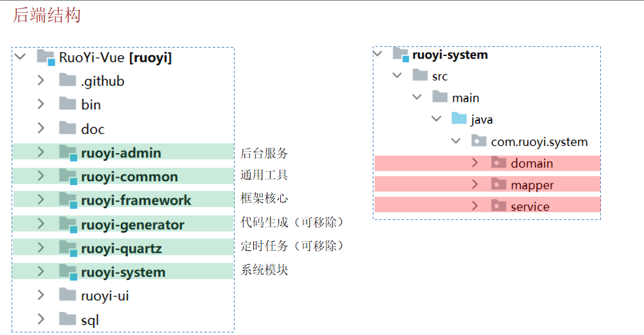
Task: Click the bin folder icon
Action: pos(67,104)
